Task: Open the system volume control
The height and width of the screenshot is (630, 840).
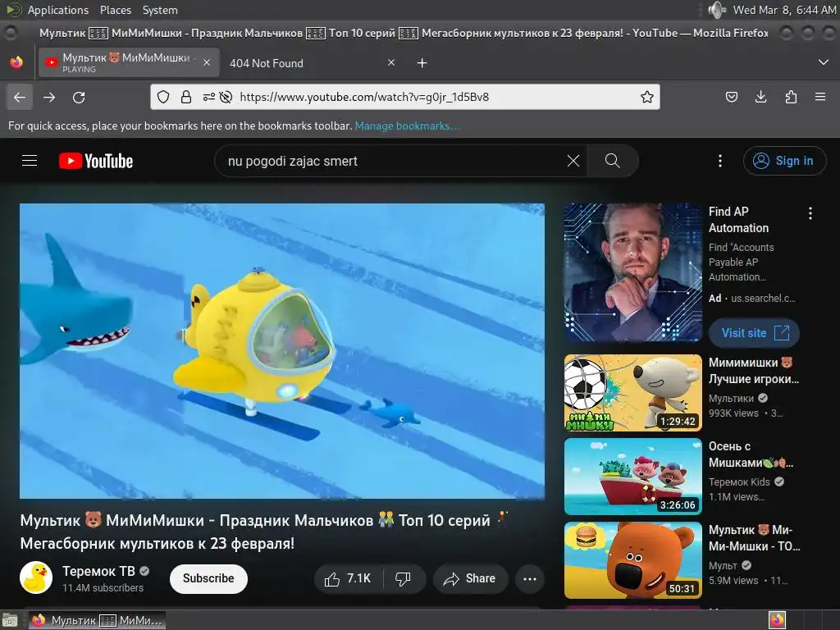Action: (717, 10)
